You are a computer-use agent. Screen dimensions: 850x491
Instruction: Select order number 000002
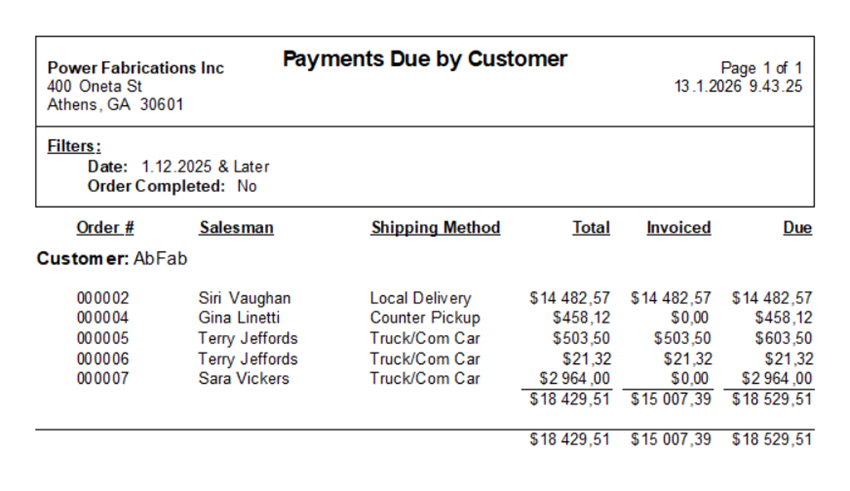pyautogui.click(x=103, y=298)
